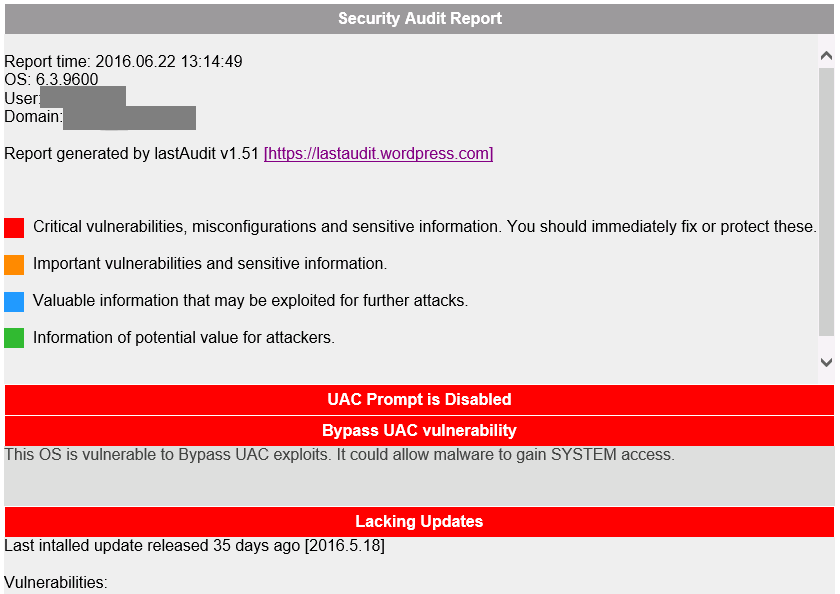
Task: Click the Bypass UAC exploit description text
Action: (340, 455)
